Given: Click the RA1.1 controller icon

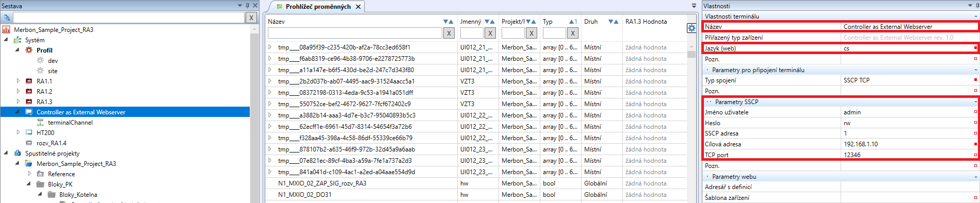Looking at the screenshot, I should 29,81.
